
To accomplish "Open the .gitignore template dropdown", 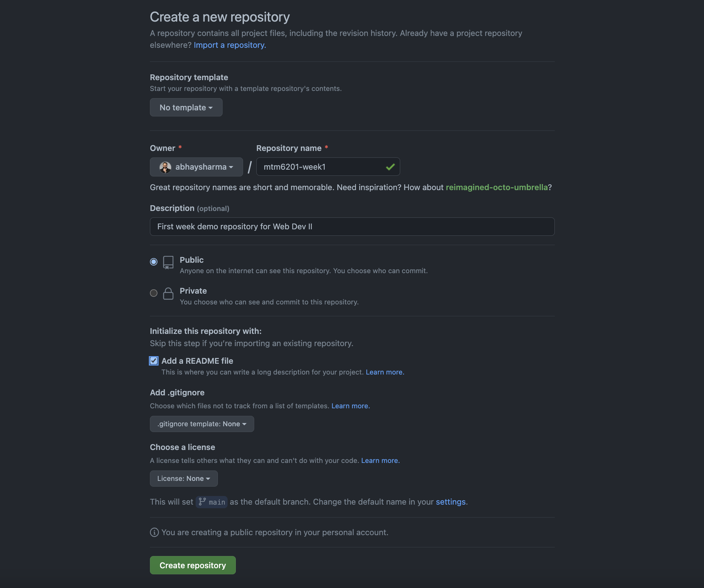I will pos(202,424).
